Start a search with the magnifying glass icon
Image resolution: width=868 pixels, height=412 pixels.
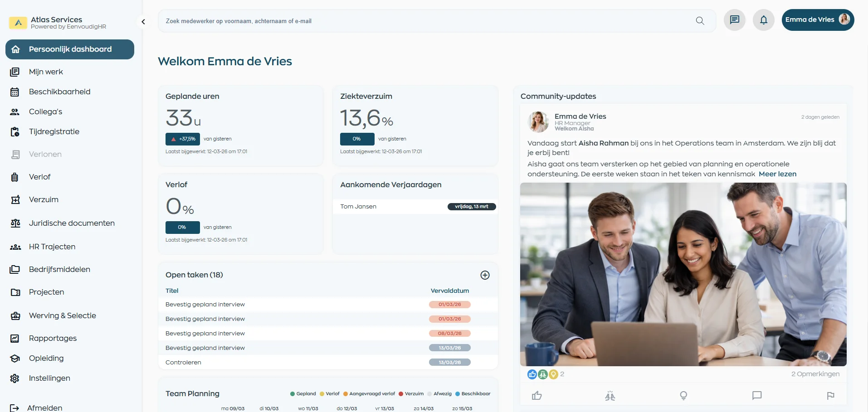(x=699, y=21)
